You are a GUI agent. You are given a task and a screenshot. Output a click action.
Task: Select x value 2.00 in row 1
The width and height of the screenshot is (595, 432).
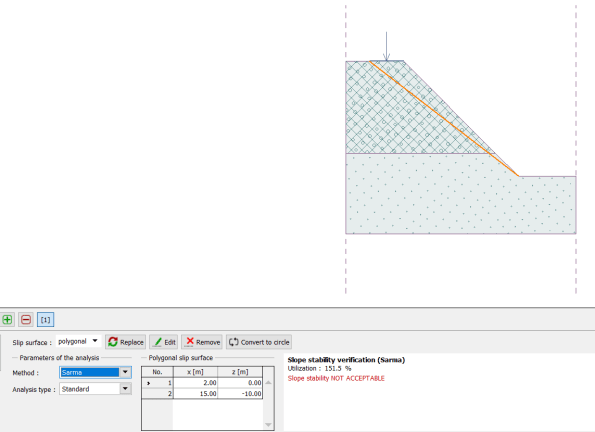(x=195, y=383)
